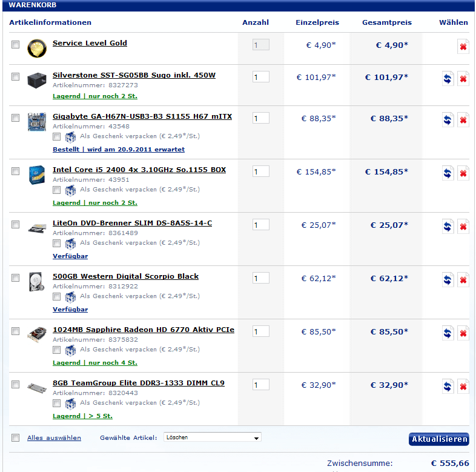This screenshot has width=476, height=472.
Task: Open 1024MB Sapphire Radeon HD 6770 link
Action: tap(144, 330)
